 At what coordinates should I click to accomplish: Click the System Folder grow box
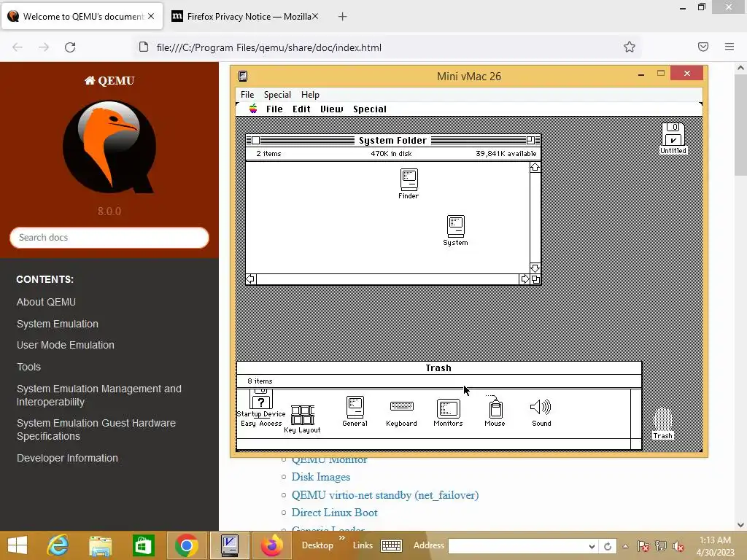pyautogui.click(x=535, y=279)
